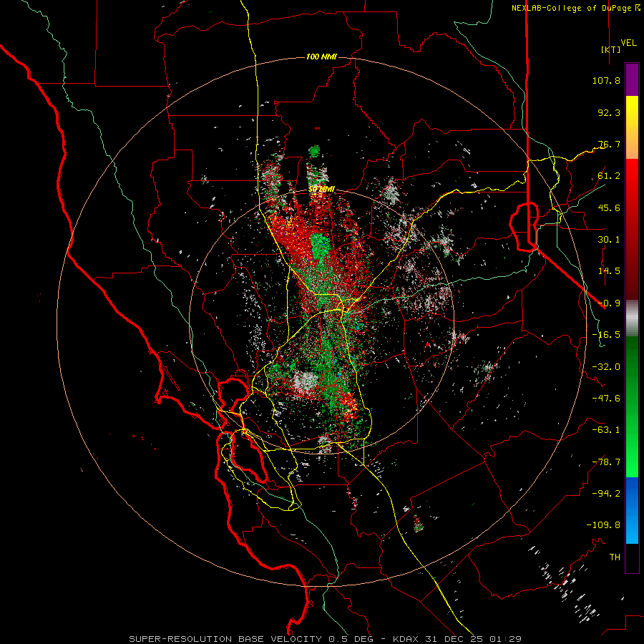Click the 31 DEC 25 01:29 timestamp

[x=474, y=639]
